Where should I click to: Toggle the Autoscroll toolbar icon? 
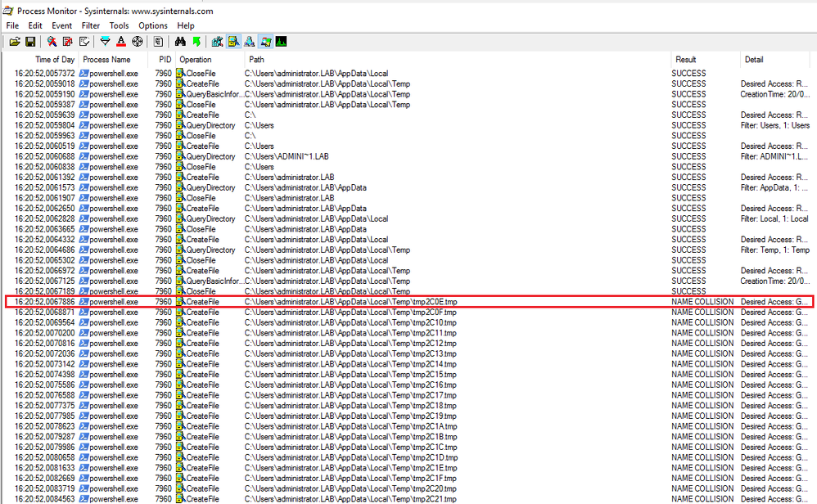[68, 42]
